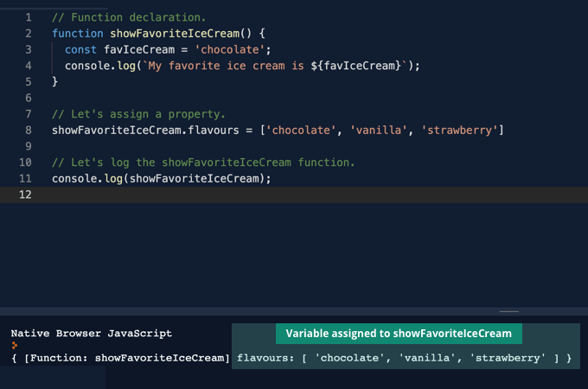The image size is (588, 389).
Task: Click the closing brace on line 5
Action: (x=55, y=82)
